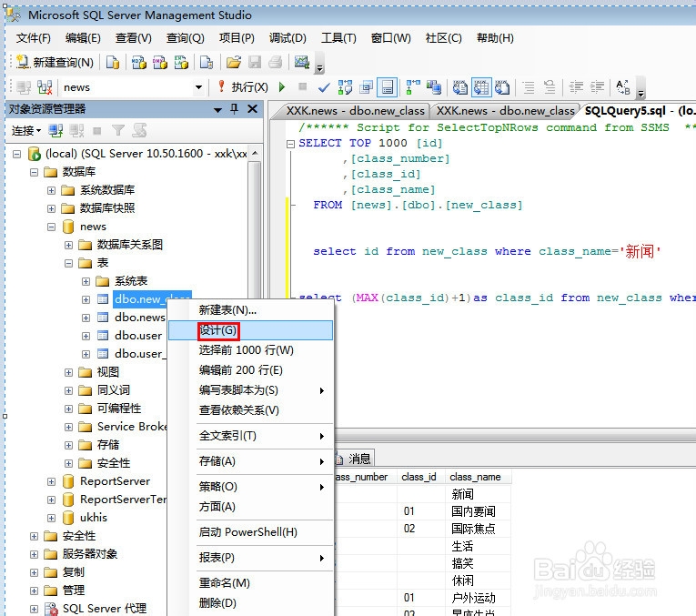Screen dimensions: 696x616
Task: Click the Object Explorer connect server icon
Action: tap(55, 131)
